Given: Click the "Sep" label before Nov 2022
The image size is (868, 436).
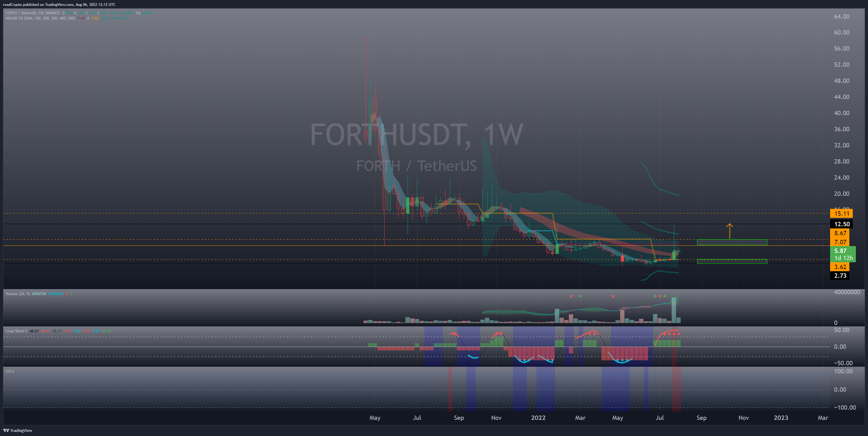Looking at the screenshot, I should point(701,417).
